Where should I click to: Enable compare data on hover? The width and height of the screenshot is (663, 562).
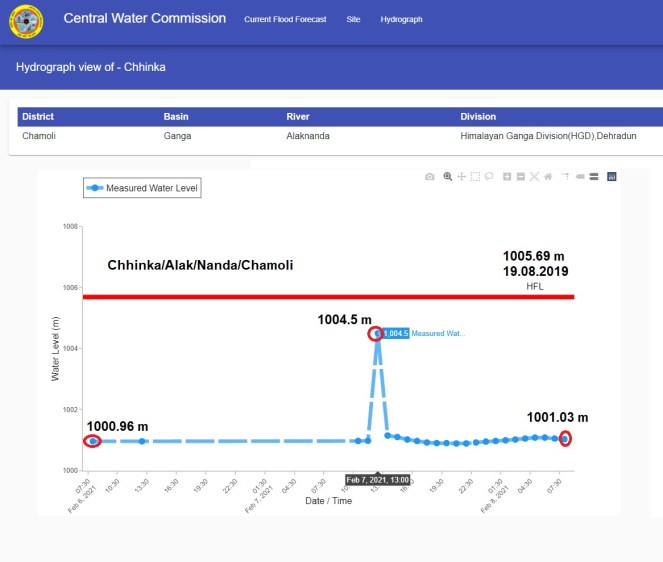(x=593, y=177)
